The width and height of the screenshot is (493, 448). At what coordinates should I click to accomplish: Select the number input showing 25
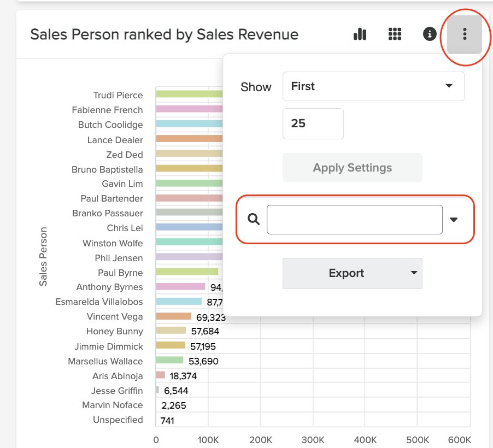[x=313, y=123]
